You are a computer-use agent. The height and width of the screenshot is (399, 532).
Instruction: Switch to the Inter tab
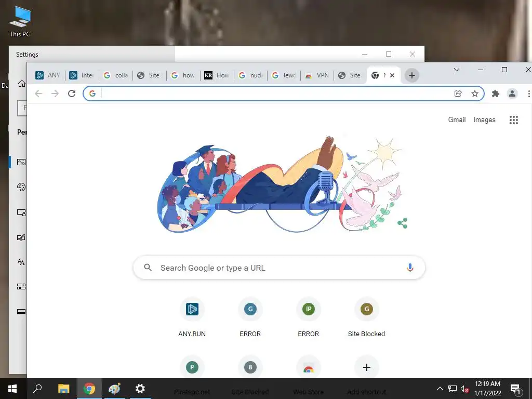(x=82, y=75)
